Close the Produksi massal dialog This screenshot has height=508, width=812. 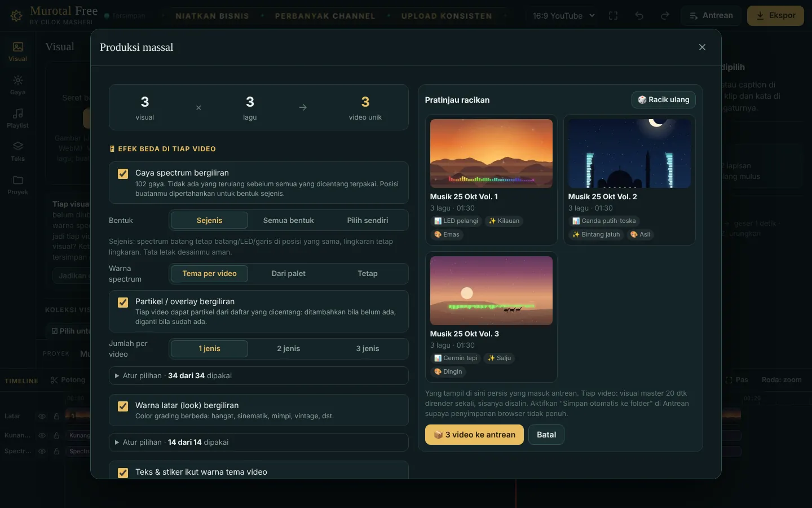[x=702, y=47]
